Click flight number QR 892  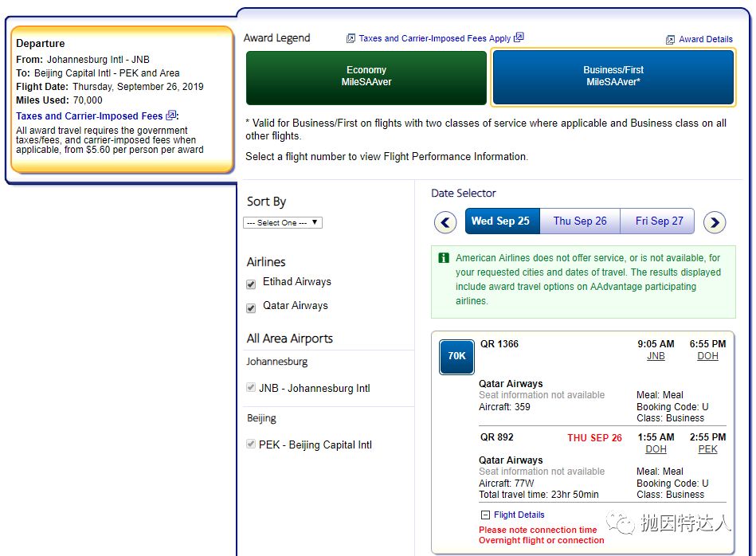496,437
